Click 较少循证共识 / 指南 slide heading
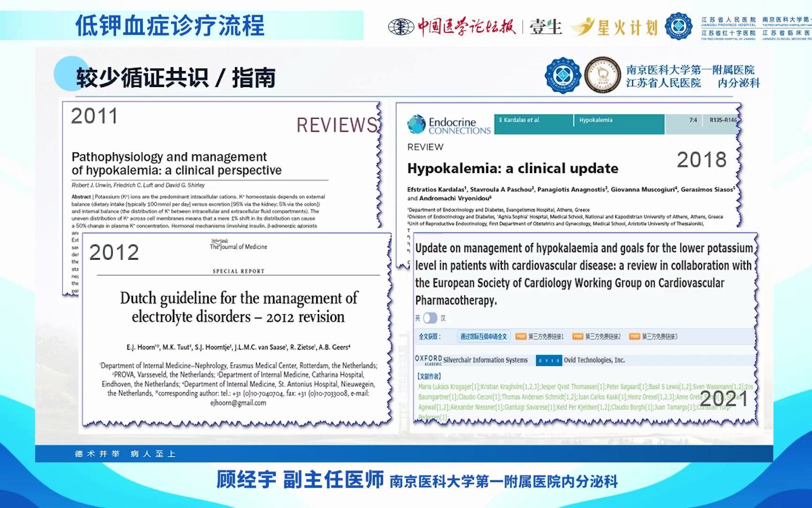This screenshot has height=508, width=812. (x=176, y=78)
